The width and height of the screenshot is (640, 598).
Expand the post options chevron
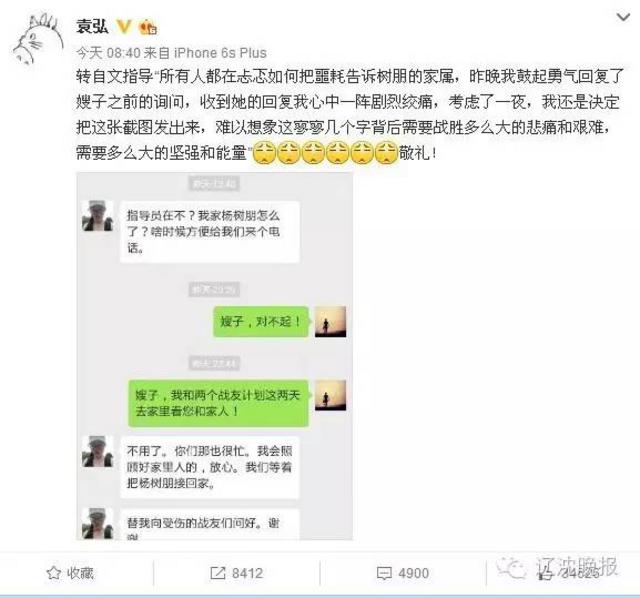(623, 17)
